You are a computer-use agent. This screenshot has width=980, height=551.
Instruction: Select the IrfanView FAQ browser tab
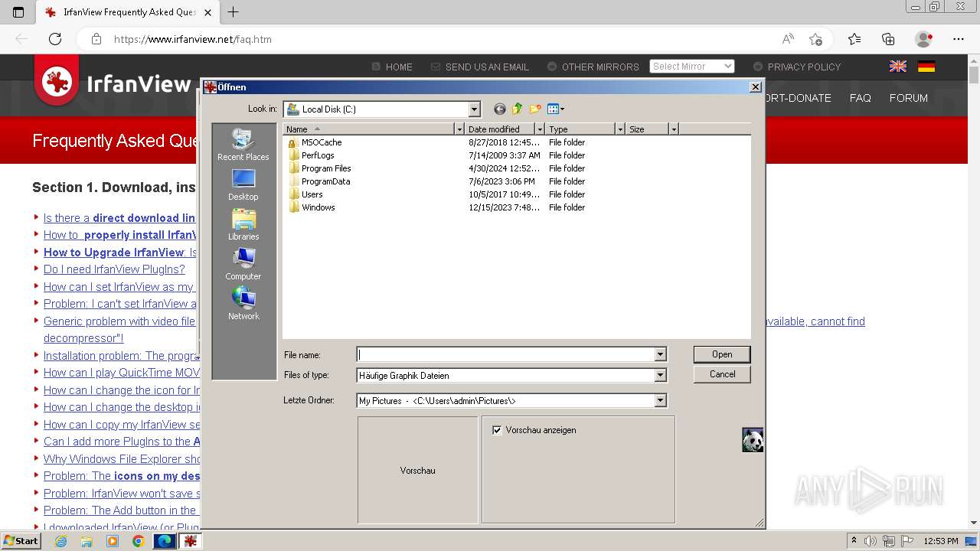(126, 12)
